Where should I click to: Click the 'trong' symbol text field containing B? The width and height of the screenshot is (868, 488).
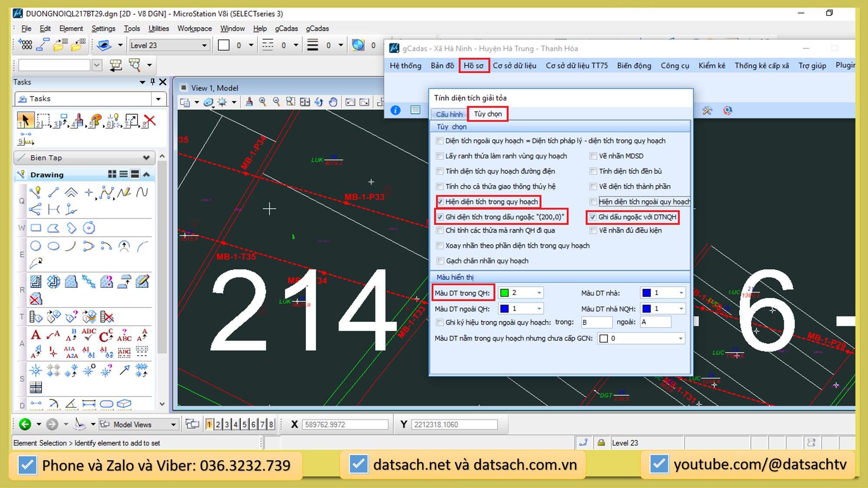point(596,322)
